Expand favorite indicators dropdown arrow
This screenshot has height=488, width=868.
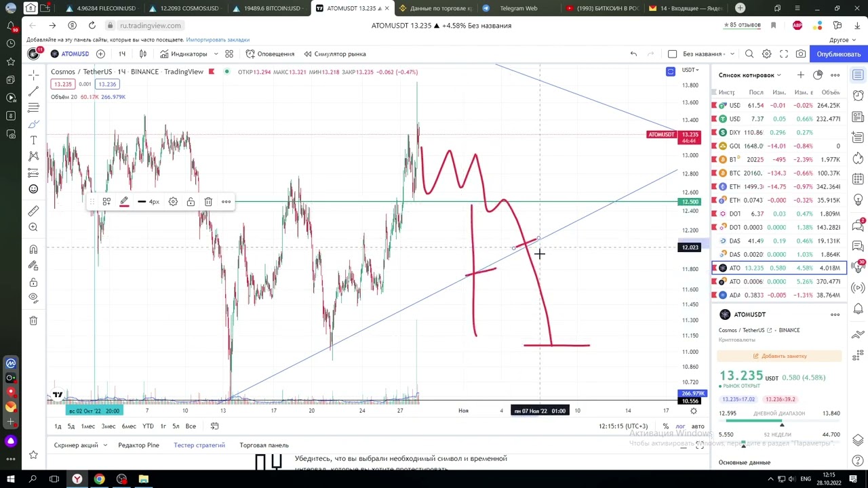click(216, 54)
